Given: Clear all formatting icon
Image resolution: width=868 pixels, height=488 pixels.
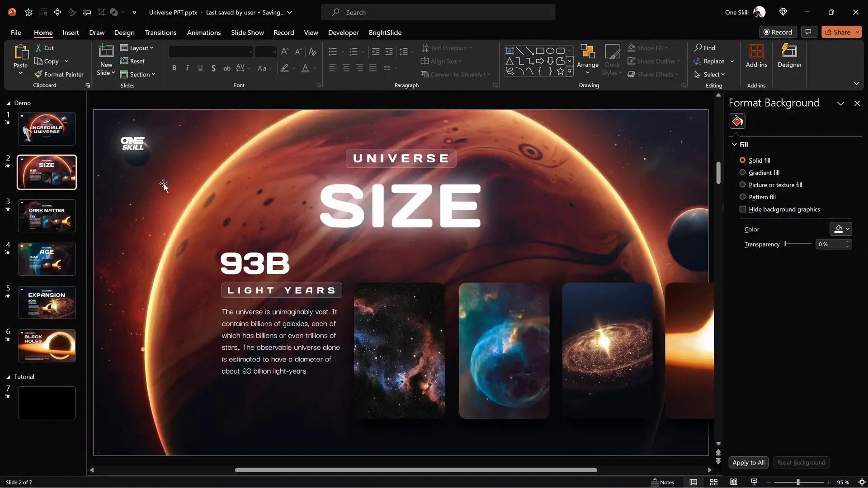Looking at the screenshot, I should 312,52.
